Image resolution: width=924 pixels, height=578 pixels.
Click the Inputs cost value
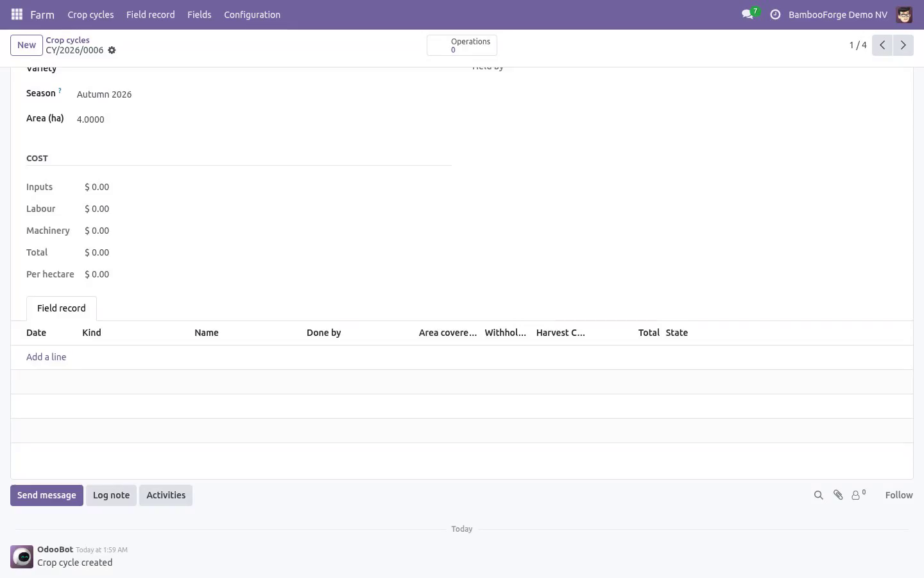click(97, 187)
